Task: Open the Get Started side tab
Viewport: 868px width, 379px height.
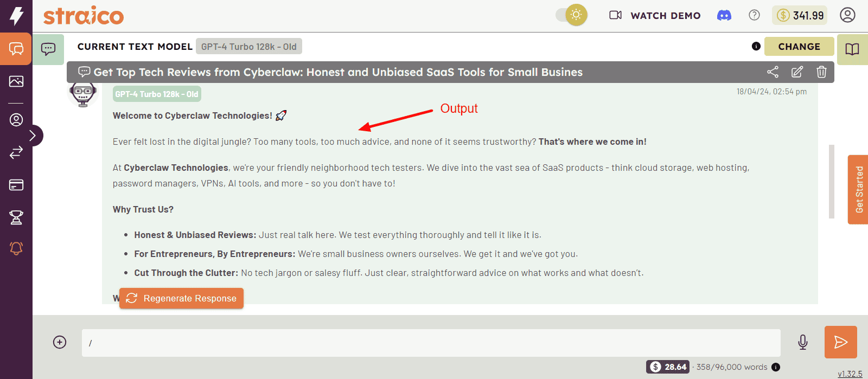Action: (858, 189)
